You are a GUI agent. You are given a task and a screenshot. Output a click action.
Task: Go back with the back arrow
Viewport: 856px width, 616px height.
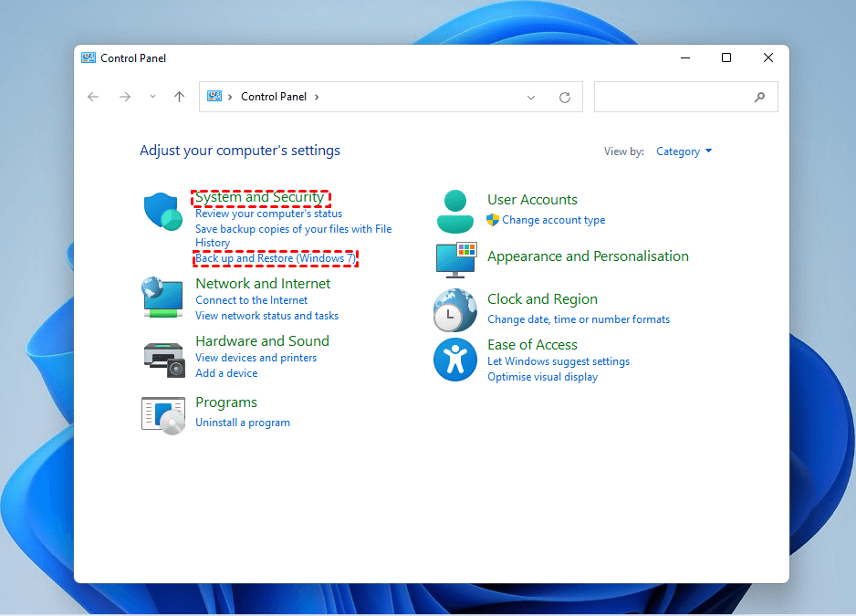[93, 97]
